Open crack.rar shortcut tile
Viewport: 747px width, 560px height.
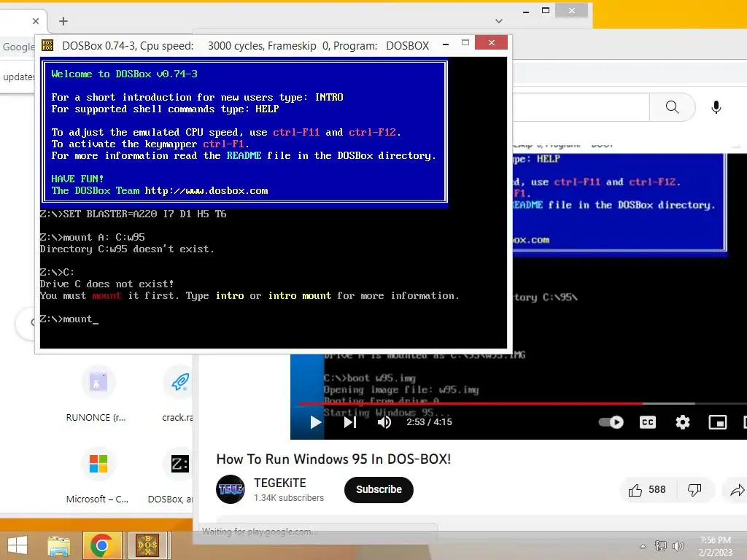179,394
